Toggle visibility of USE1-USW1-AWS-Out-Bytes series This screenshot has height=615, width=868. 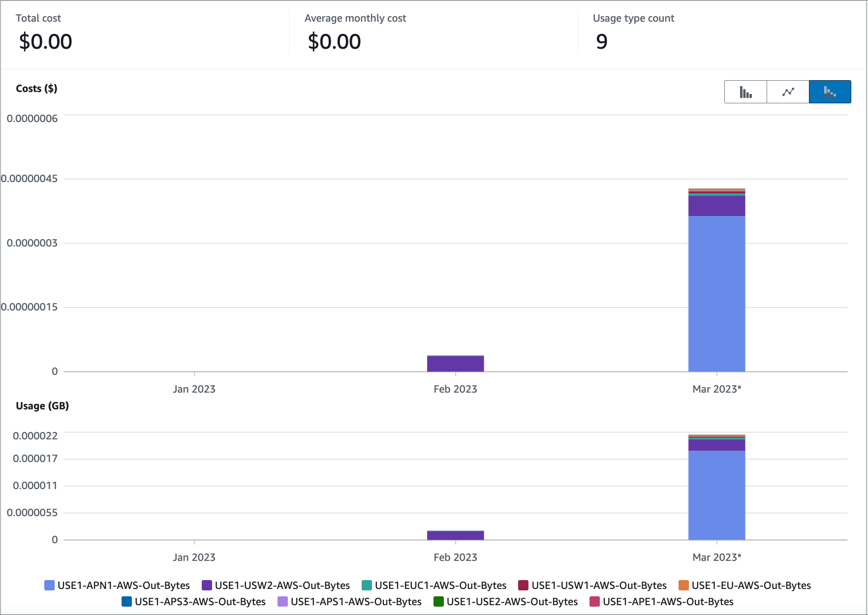[523, 585]
